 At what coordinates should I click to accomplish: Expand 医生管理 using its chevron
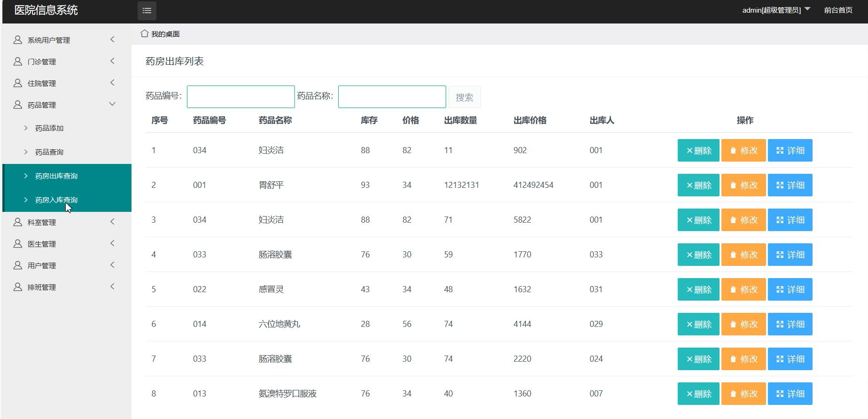click(x=112, y=243)
